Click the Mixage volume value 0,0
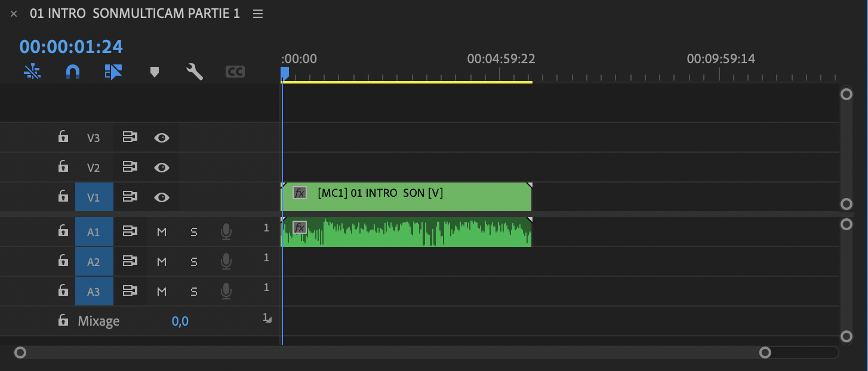This screenshot has width=868, height=371. pos(180,321)
